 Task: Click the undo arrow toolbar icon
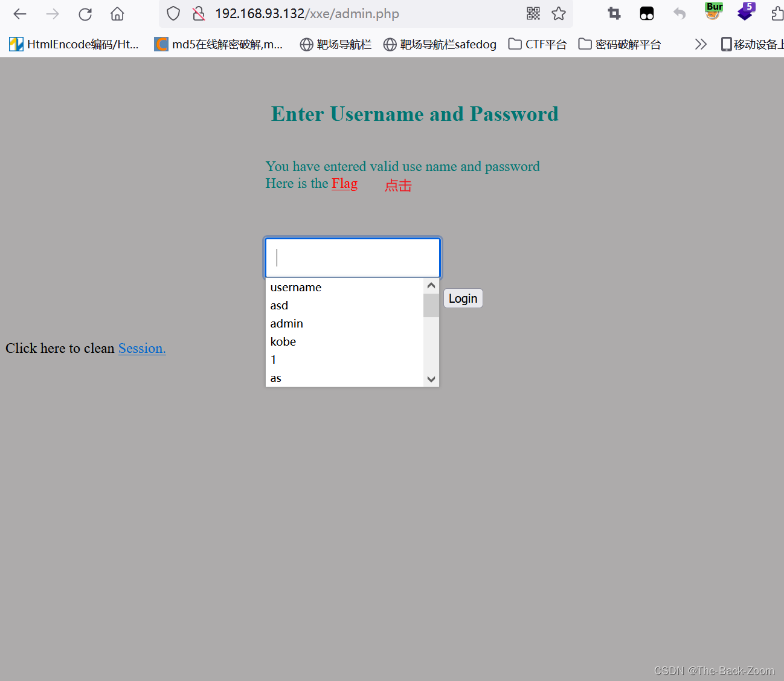680,13
